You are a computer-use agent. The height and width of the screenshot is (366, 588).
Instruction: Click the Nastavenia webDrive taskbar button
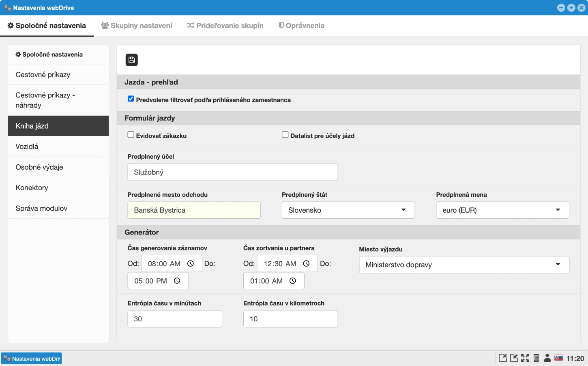32,359
